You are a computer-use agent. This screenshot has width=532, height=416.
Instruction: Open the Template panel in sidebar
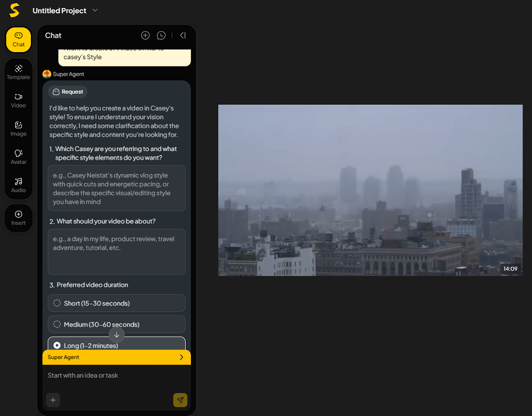pos(19,72)
